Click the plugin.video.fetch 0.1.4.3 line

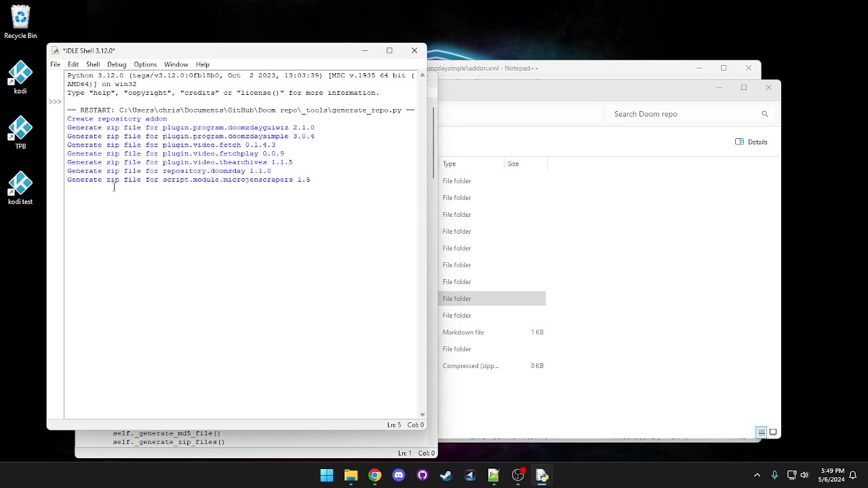(171, 145)
